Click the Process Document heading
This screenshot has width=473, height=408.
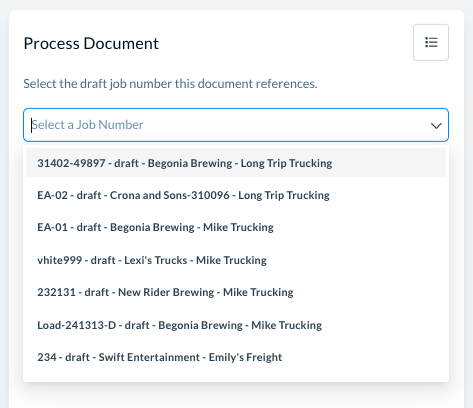(91, 44)
